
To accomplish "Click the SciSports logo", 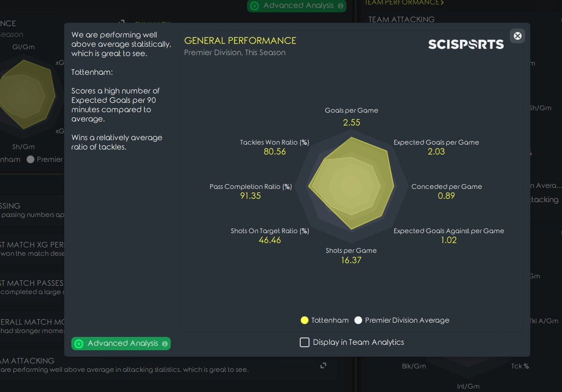I will point(466,44).
